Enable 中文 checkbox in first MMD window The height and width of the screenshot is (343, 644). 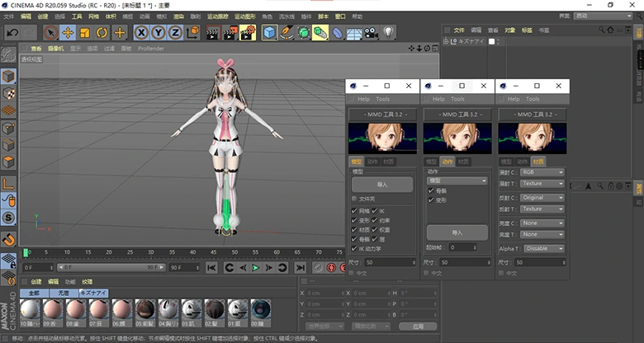coord(351,273)
